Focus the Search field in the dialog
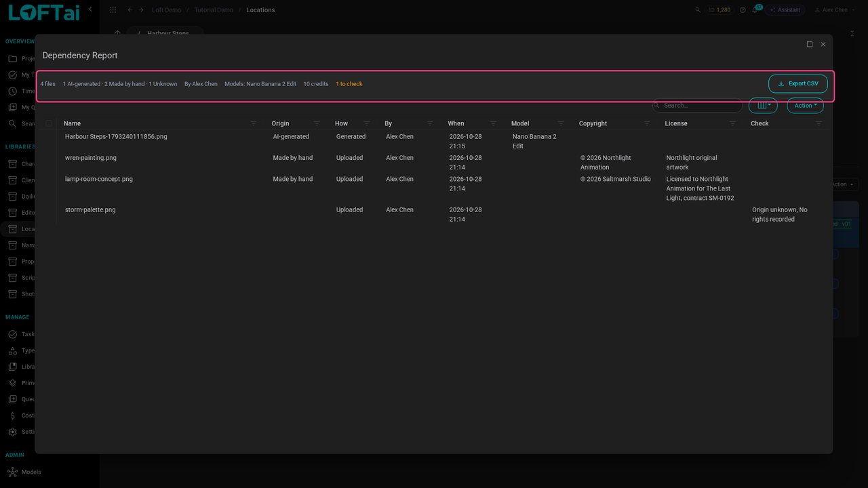868x488 pixels. pos(698,105)
